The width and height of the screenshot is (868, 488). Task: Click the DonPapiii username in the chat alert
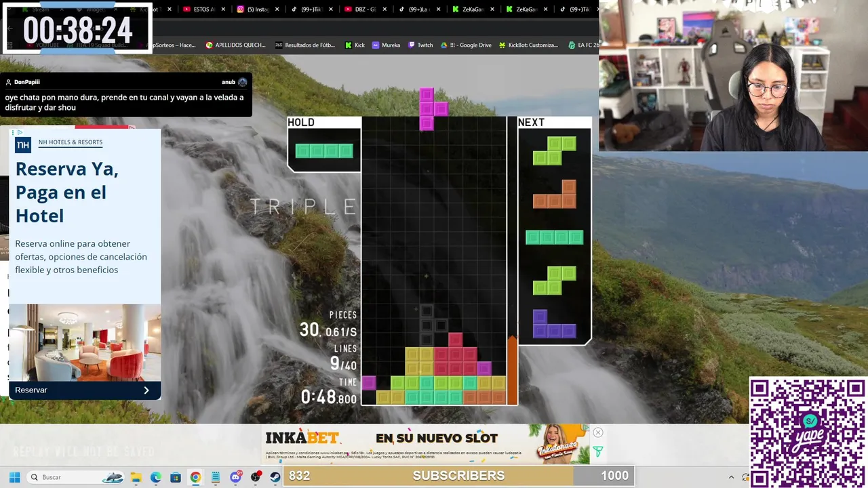[27, 82]
